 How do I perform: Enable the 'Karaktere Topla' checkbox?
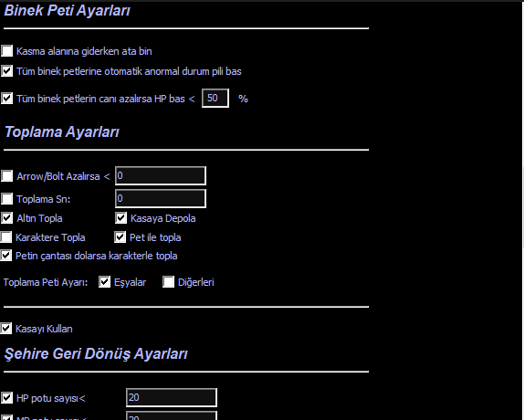coord(6,237)
